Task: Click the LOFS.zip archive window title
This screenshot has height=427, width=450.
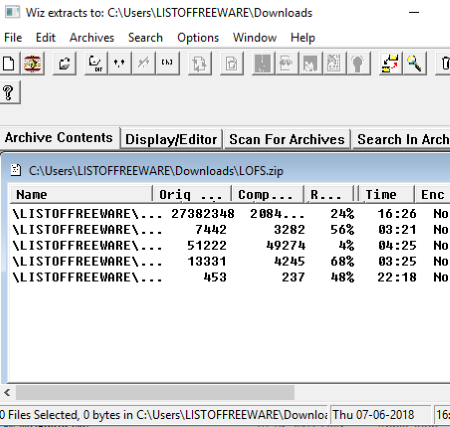Action: click(x=156, y=171)
